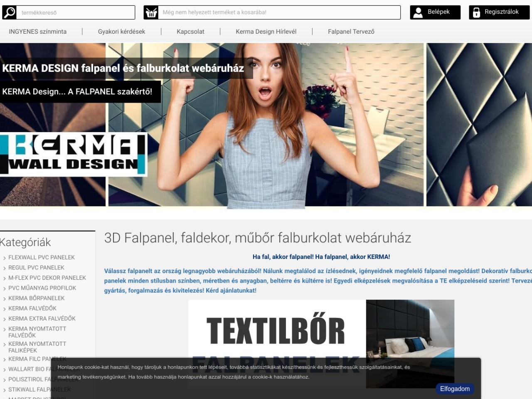
Task: Open the Regisztrálok registration button
Action: (x=499, y=12)
